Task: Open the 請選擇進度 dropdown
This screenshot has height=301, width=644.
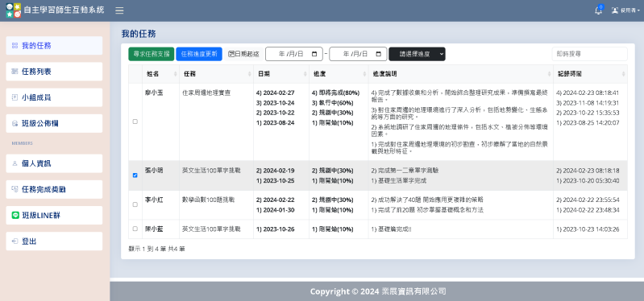Action: 417,54
